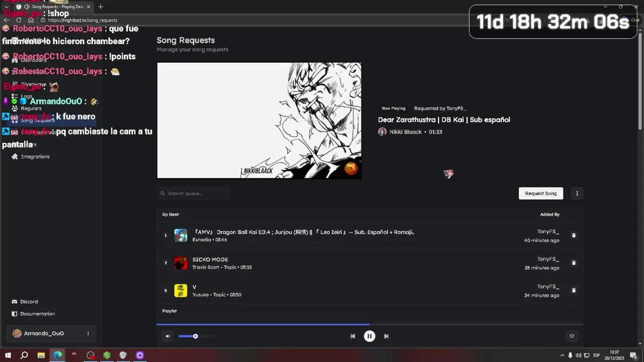Open the purple circle taskbar app
Screen dimensions: 644x362
tap(140, 355)
